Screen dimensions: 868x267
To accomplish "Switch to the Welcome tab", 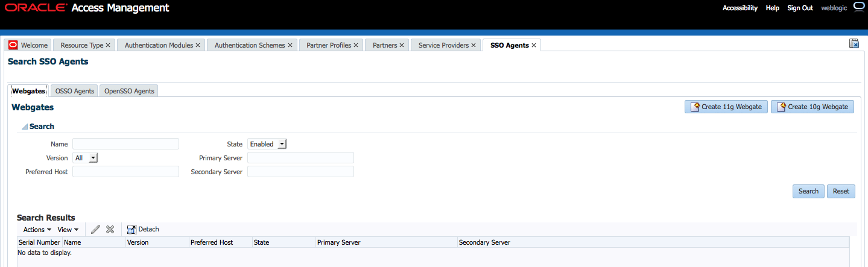I will pyautogui.click(x=28, y=45).
